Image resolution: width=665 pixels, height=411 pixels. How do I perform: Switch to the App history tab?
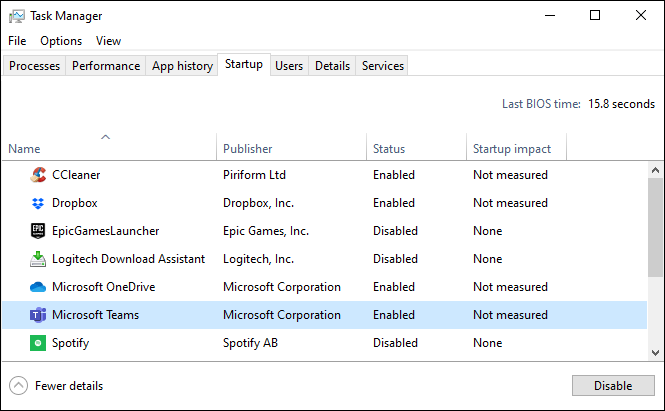182,66
